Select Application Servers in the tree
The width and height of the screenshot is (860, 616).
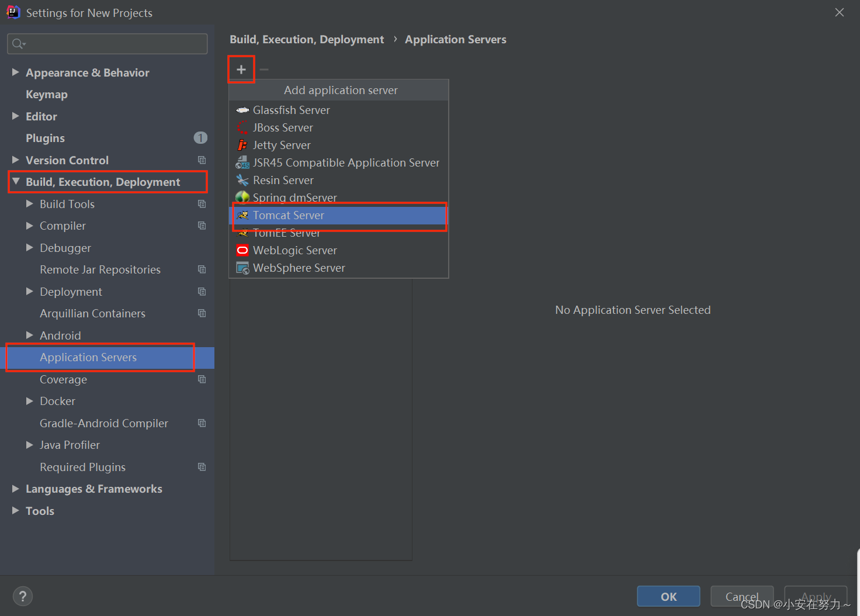[107, 357]
